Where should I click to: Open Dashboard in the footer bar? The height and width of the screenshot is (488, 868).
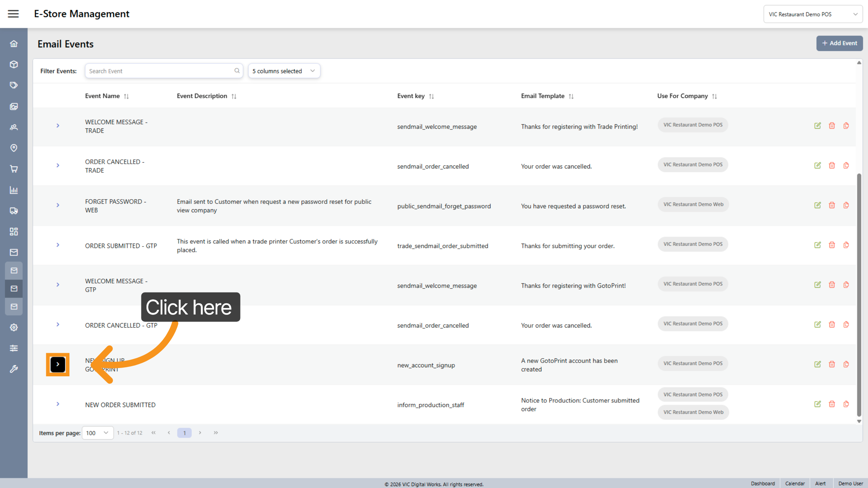(x=762, y=483)
